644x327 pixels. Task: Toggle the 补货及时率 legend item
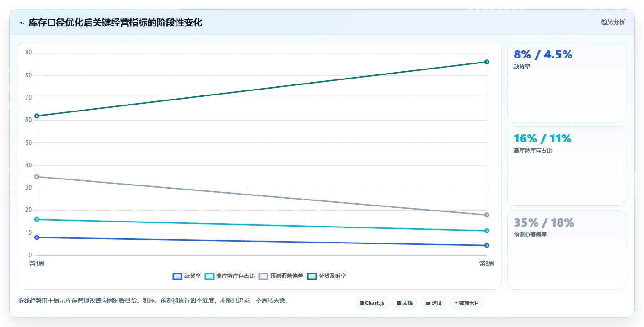(327, 276)
